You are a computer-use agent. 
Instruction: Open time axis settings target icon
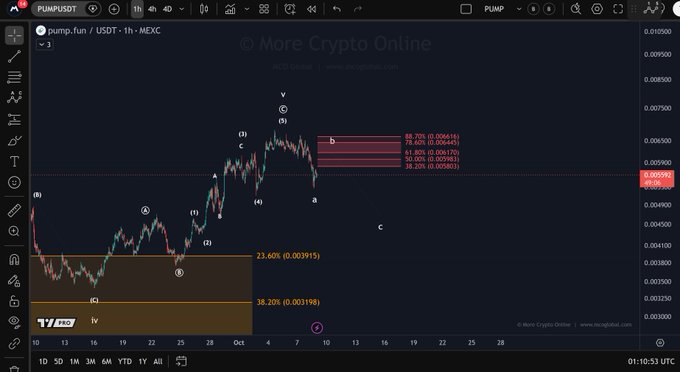click(x=660, y=343)
